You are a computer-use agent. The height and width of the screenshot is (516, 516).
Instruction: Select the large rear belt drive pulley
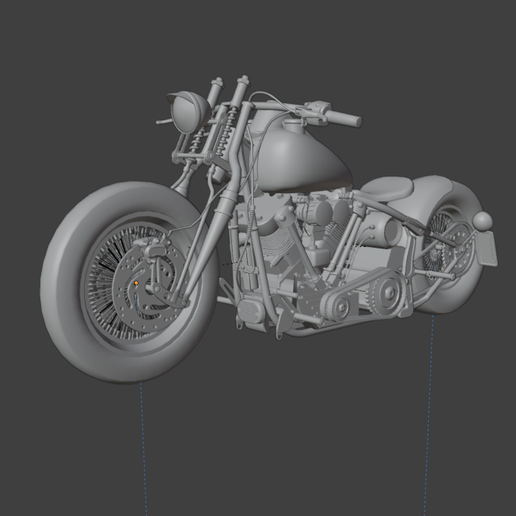tap(388, 293)
